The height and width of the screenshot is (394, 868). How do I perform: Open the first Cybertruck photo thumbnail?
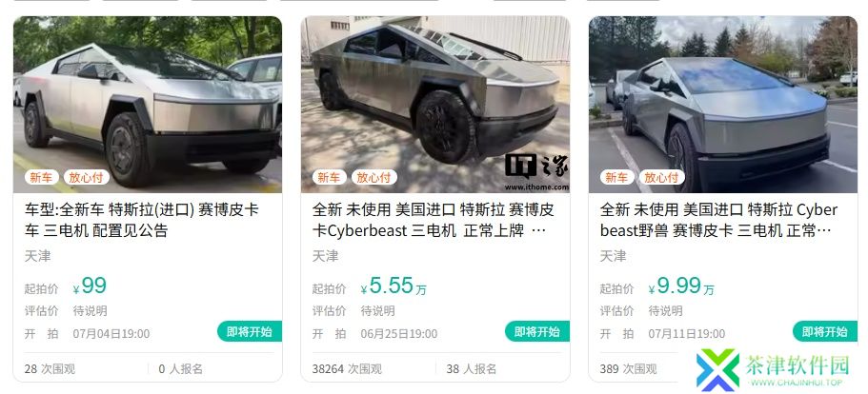point(148,105)
